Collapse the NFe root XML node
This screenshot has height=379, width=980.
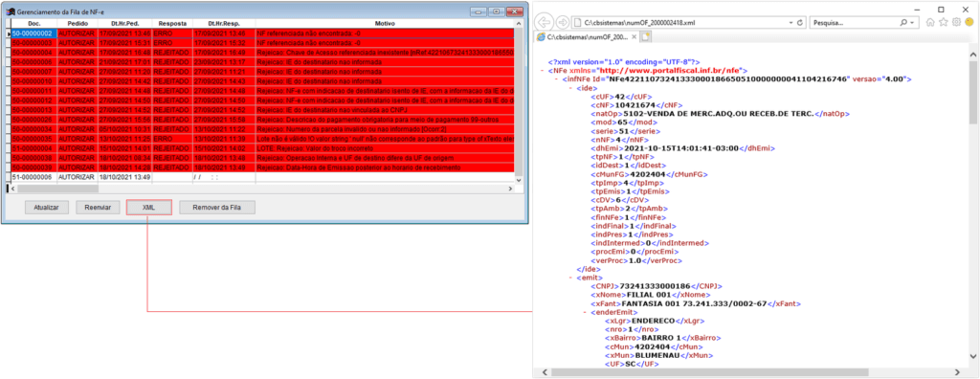tap(542, 71)
